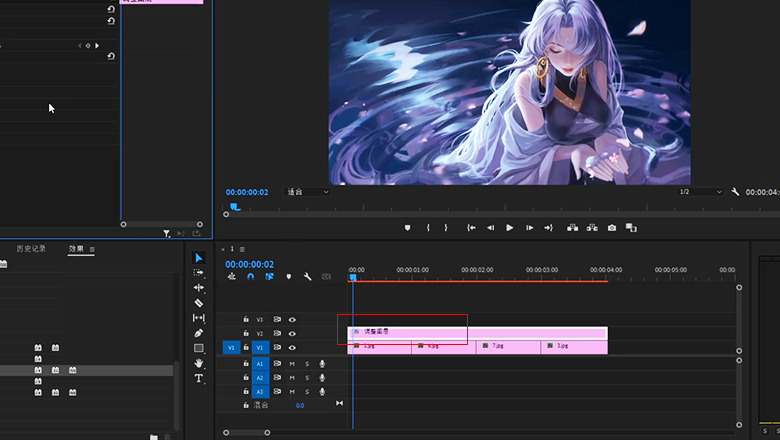Go to Out point in Program Monitor
780x440 pixels.
point(548,228)
